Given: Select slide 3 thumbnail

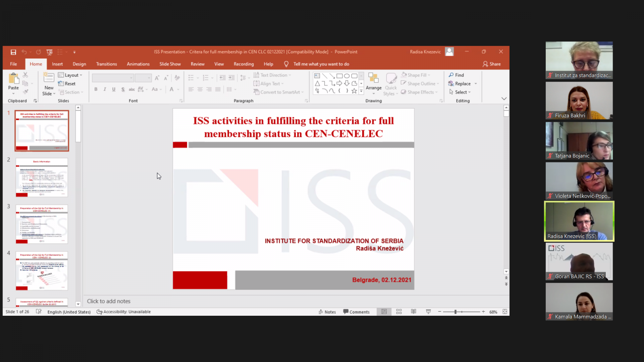Looking at the screenshot, I should pos(42,224).
